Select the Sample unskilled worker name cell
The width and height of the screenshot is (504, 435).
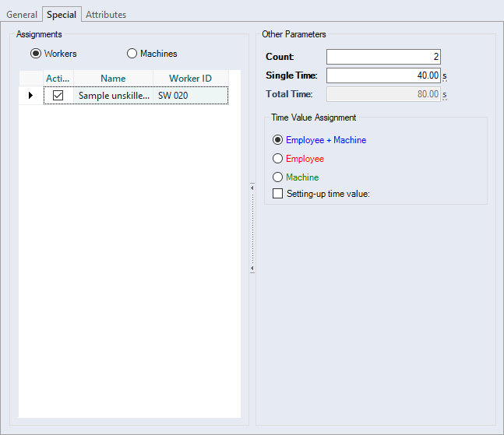[114, 96]
